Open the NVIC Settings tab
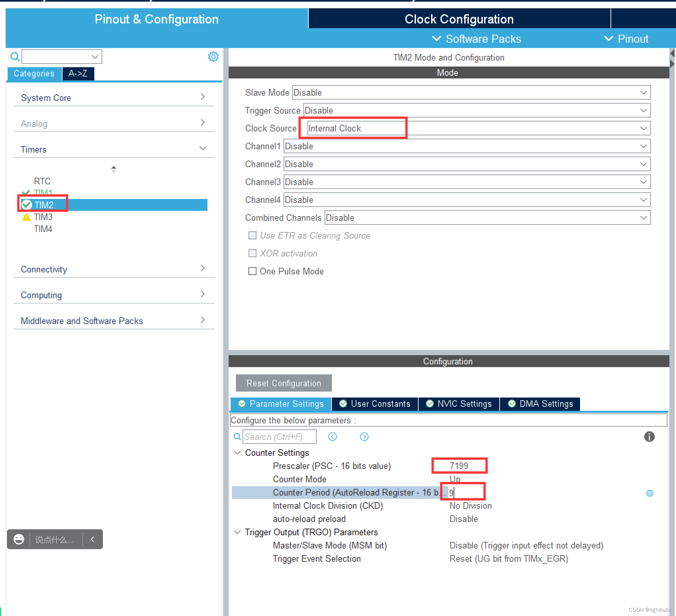This screenshot has height=616, width=676. tap(459, 403)
